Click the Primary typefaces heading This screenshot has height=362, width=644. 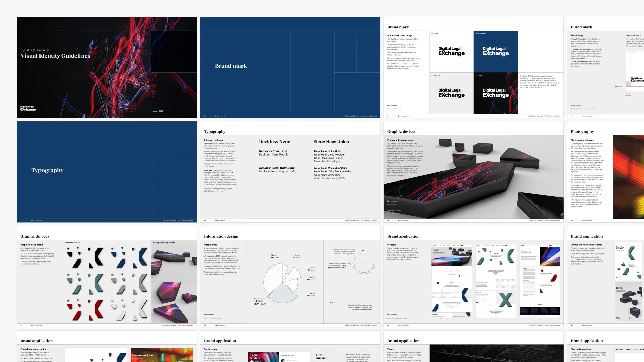point(213,140)
